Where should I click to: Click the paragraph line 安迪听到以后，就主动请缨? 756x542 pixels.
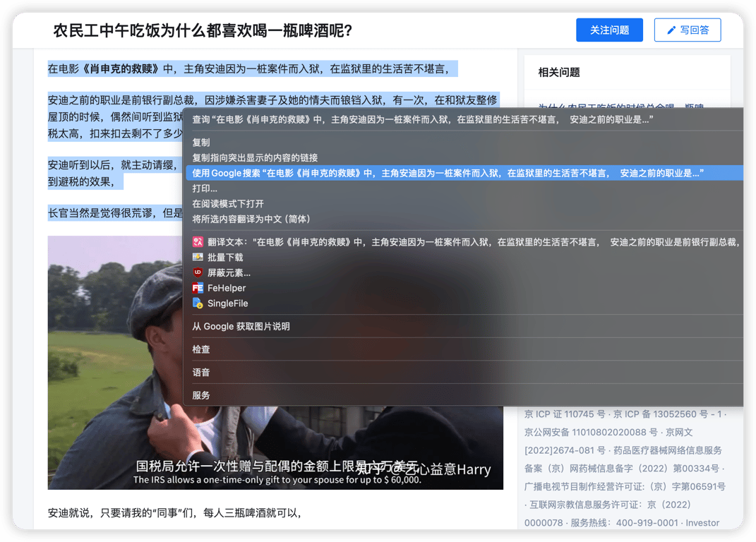pos(114,165)
